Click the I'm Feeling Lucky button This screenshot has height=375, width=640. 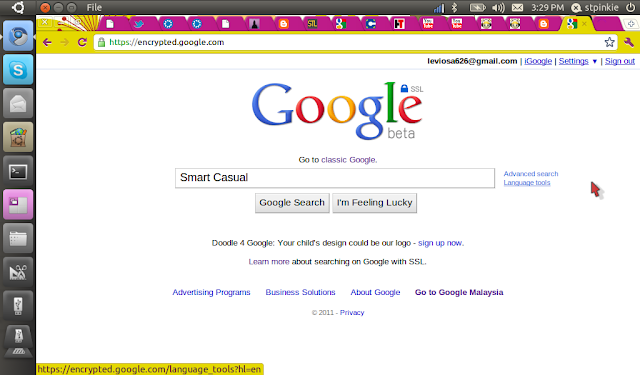pyautogui.click(x=375, y=203)
